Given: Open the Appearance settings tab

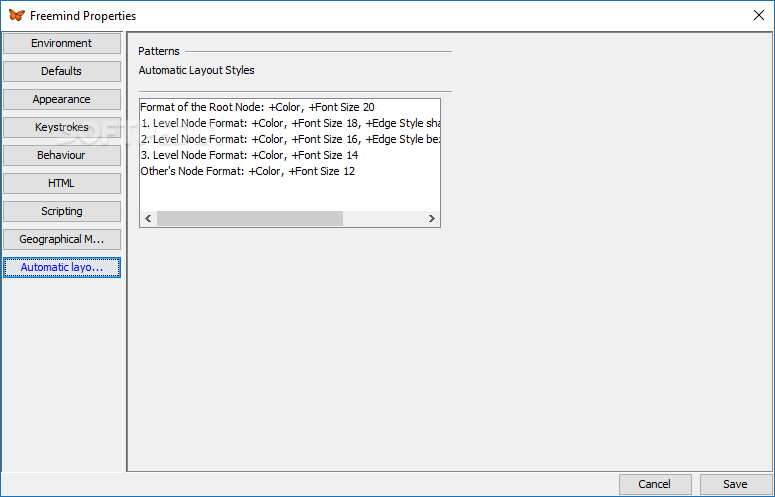Looking at the screenshot, I should (62, 99).
